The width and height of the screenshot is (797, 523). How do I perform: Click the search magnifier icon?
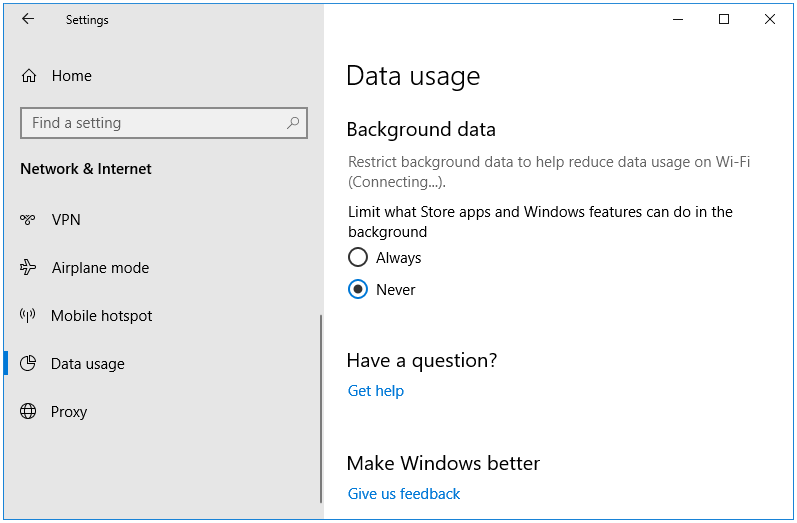pyautogui.click(x=293, y=122)
